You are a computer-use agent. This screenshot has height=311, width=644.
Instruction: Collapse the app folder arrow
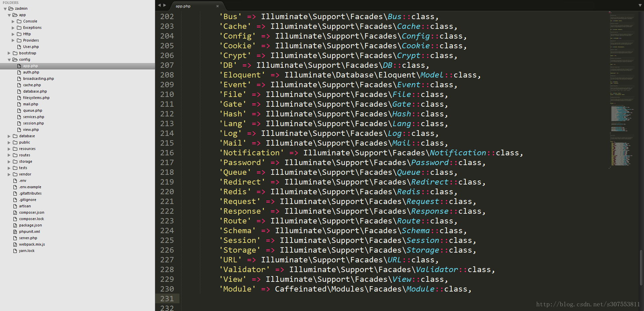pyautogui.click(x=9, y=15)
